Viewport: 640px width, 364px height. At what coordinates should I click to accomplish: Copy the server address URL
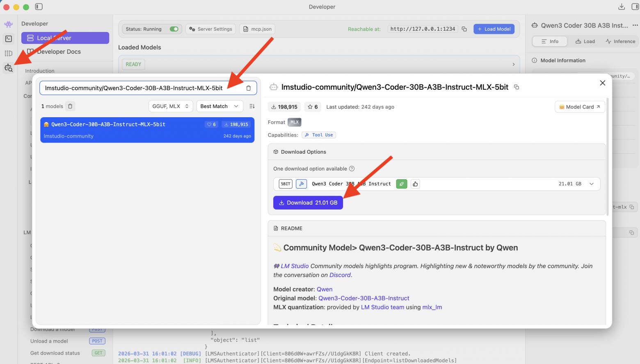point(464,29)
